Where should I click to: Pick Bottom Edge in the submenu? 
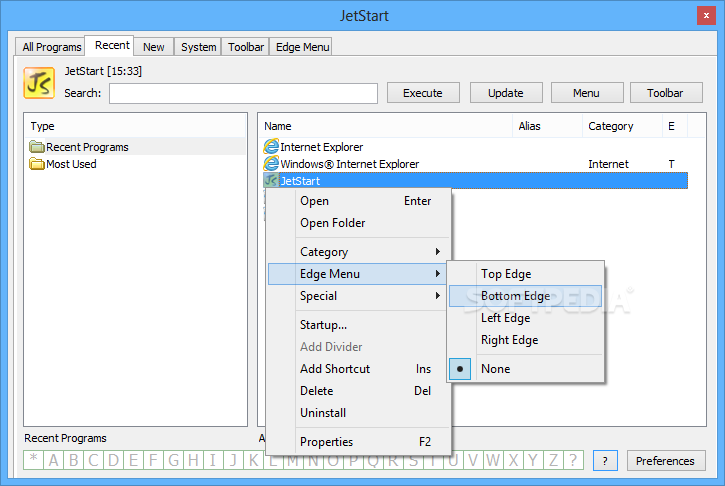point(526,296)
